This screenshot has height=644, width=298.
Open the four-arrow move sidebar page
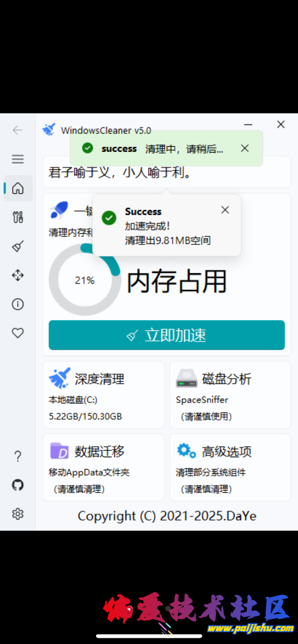point(17,275)
